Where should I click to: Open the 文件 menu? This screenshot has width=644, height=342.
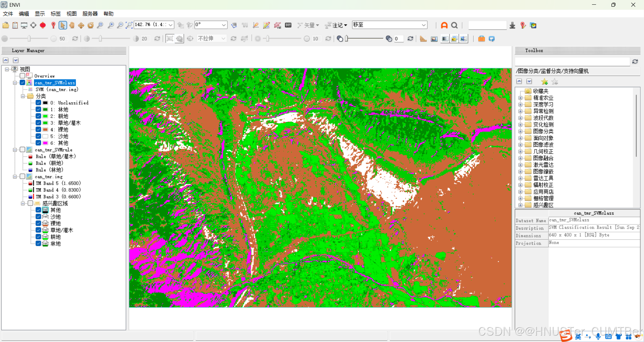click(8, 14)
